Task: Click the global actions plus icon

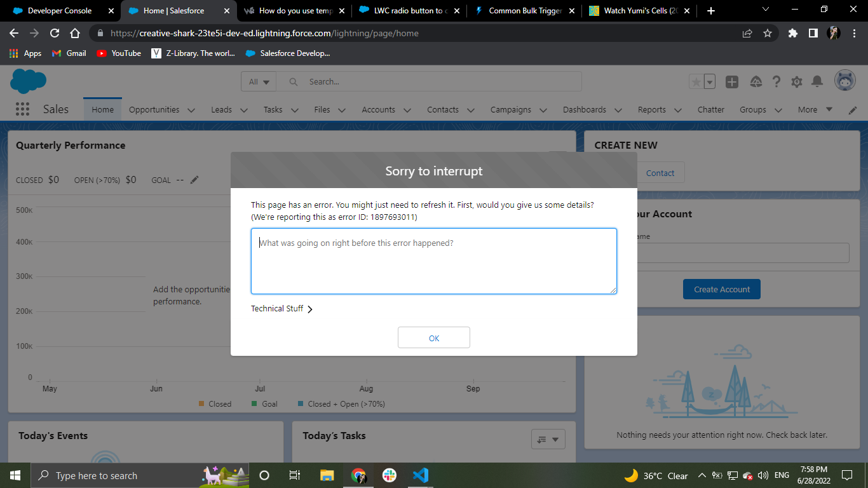Action: point(731,81)
